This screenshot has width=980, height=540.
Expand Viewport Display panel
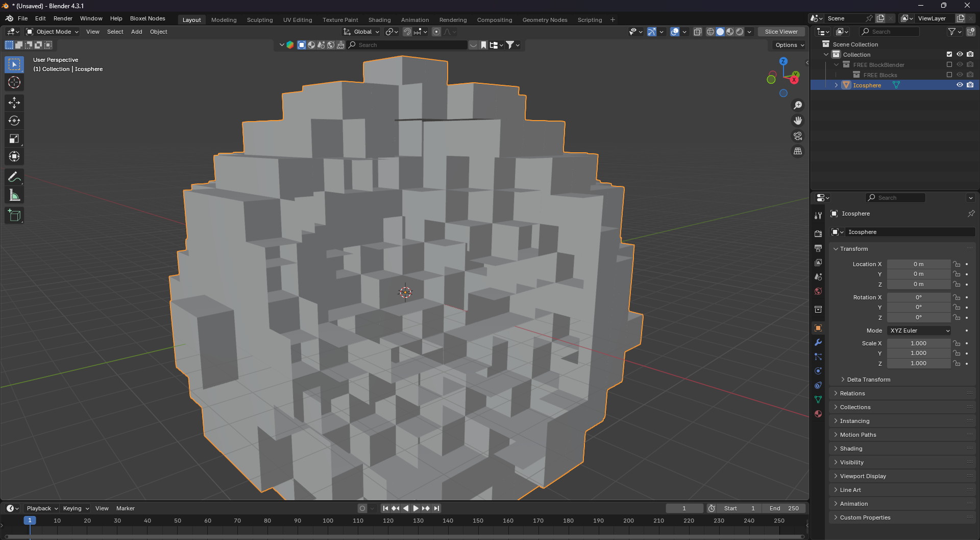coord(863,476)
